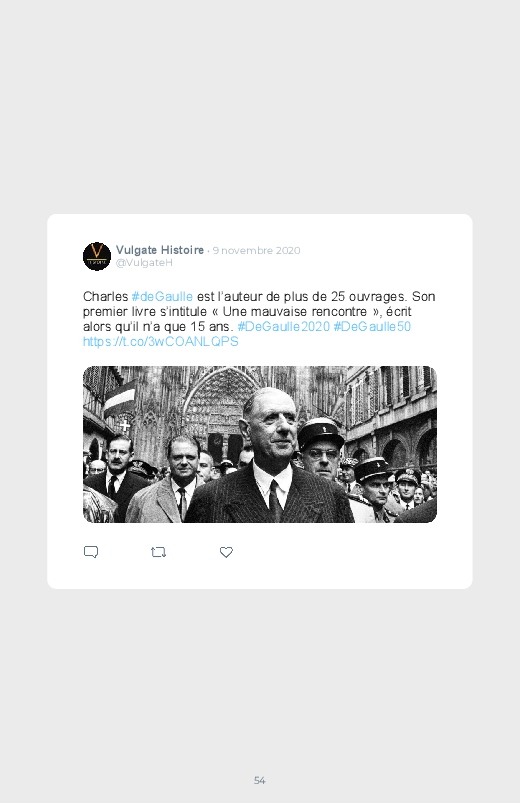The height and width of the screenshot is (803, 520).
Task: Visit the t.co/3wCOANLQPS link
Action: click(x=161, y=342)
